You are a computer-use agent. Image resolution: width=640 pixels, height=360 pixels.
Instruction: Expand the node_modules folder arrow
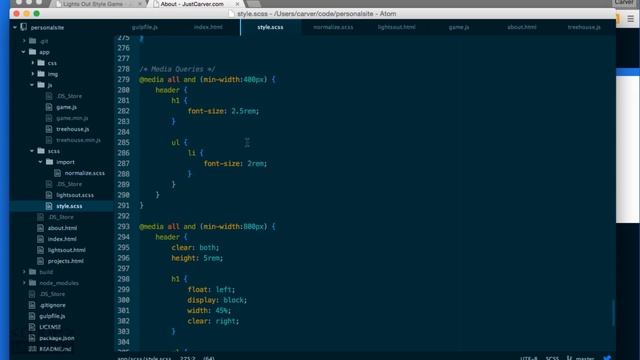coord(24,283)
